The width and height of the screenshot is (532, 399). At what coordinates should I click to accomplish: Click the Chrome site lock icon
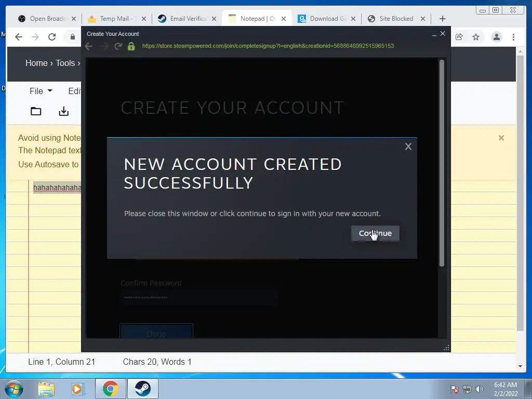pos(73,37)
